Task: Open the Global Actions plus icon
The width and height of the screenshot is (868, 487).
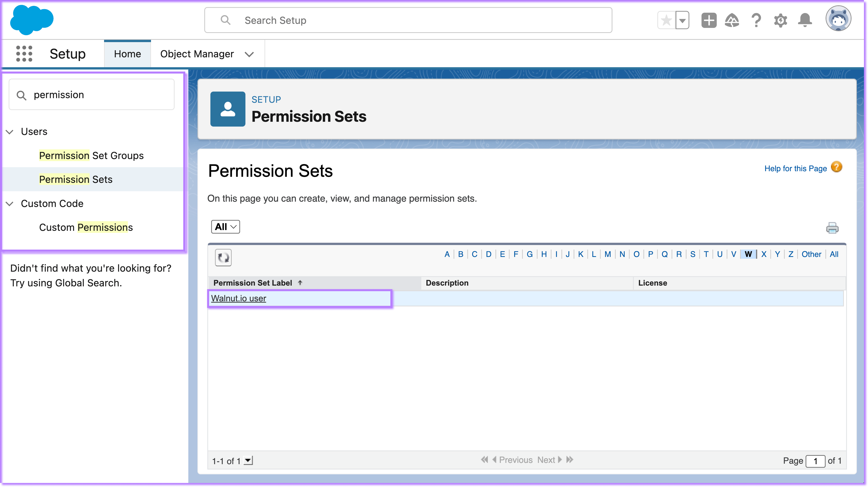Action: 709,21
